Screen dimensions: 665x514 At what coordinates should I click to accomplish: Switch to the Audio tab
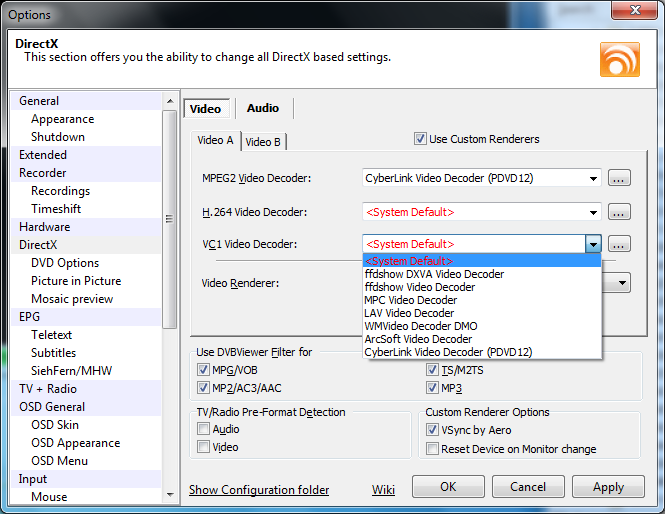click(x=263, y=108)
